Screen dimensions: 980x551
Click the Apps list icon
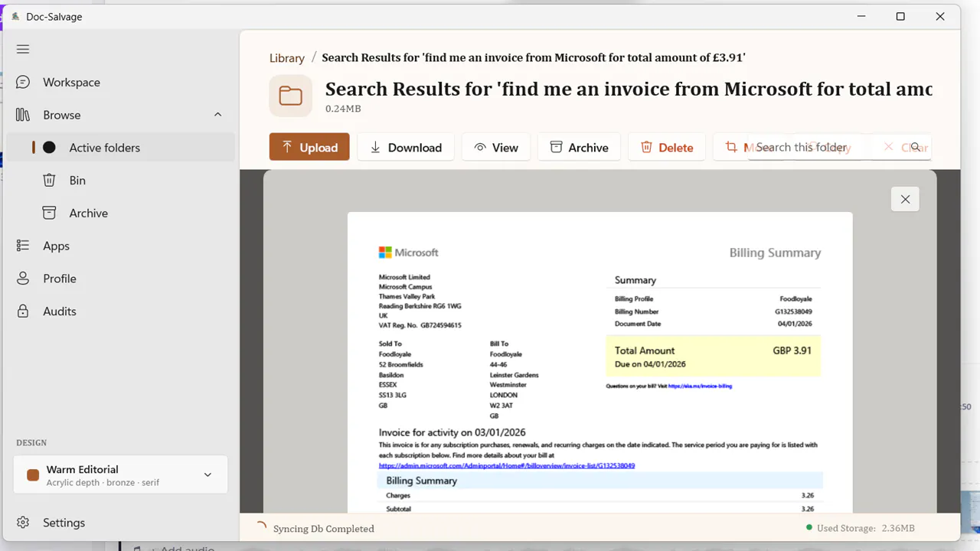[23, 246]
